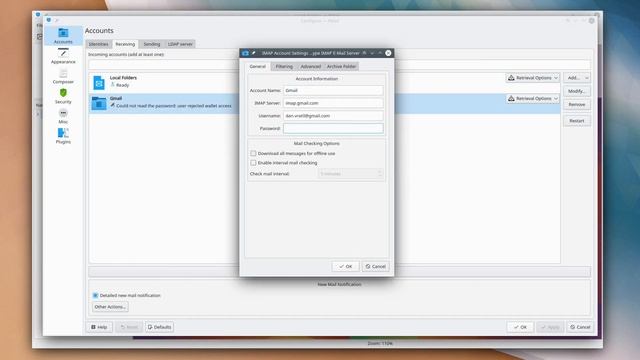Switch to the LDAP server tab
Image resolution: width=640 pixels, height=360 pixels.
point(180,44)
